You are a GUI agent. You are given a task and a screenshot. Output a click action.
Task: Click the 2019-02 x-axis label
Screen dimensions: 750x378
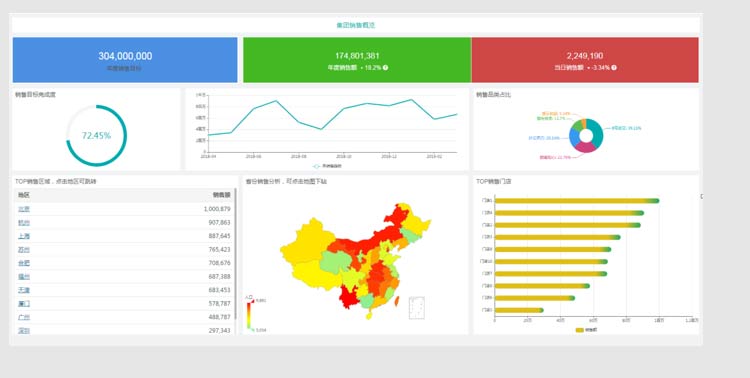pos(434,156)
